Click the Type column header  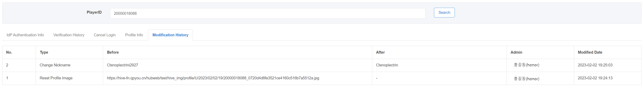click(44, 52)
